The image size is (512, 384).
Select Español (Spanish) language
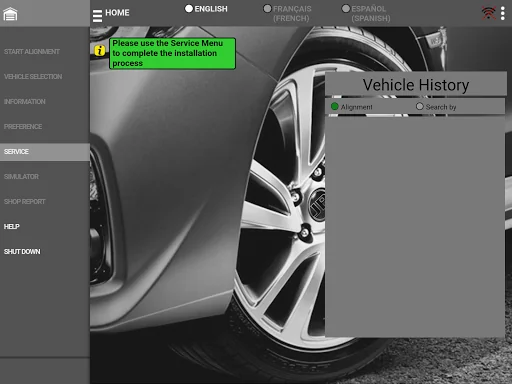(366, 13)
